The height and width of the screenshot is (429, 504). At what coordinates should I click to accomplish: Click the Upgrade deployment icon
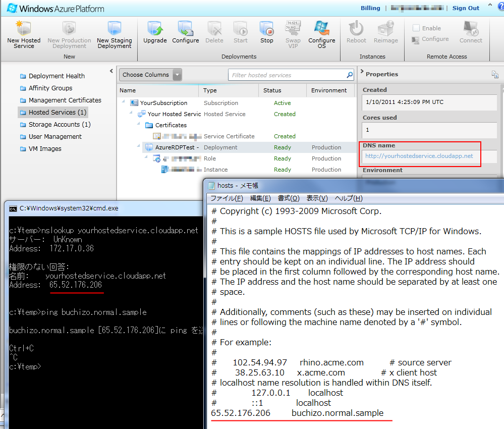point(155,29)
